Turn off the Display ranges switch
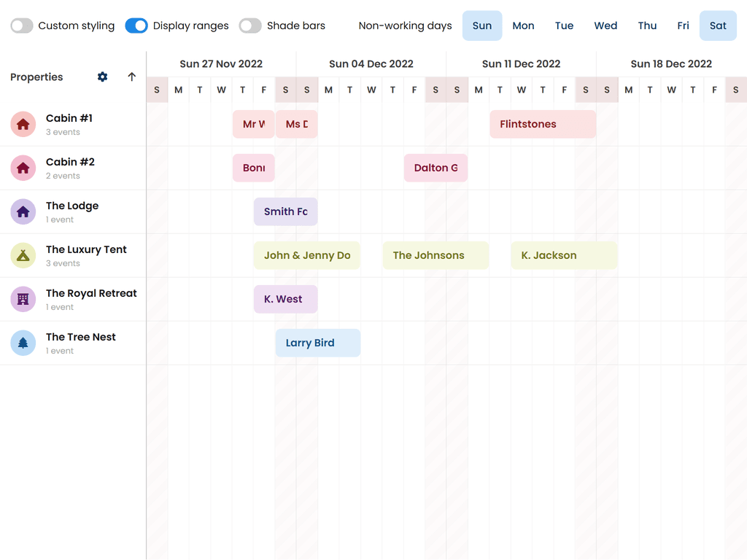The width and height of the screenshot is (747, 560). [136, 26]
